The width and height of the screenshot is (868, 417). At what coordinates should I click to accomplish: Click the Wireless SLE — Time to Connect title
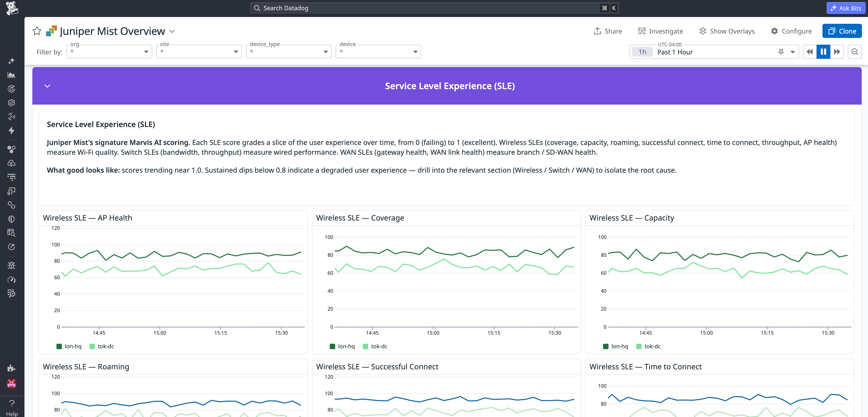(645, 367)
